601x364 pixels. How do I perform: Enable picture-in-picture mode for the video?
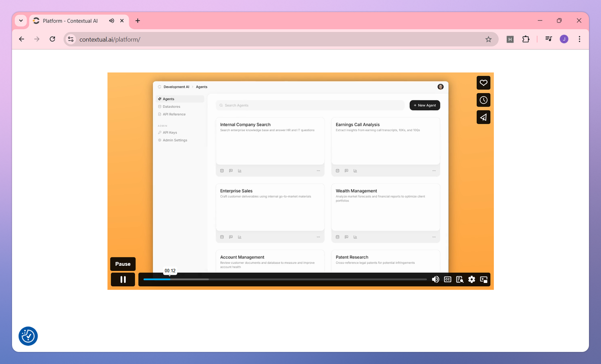(483, 279)
